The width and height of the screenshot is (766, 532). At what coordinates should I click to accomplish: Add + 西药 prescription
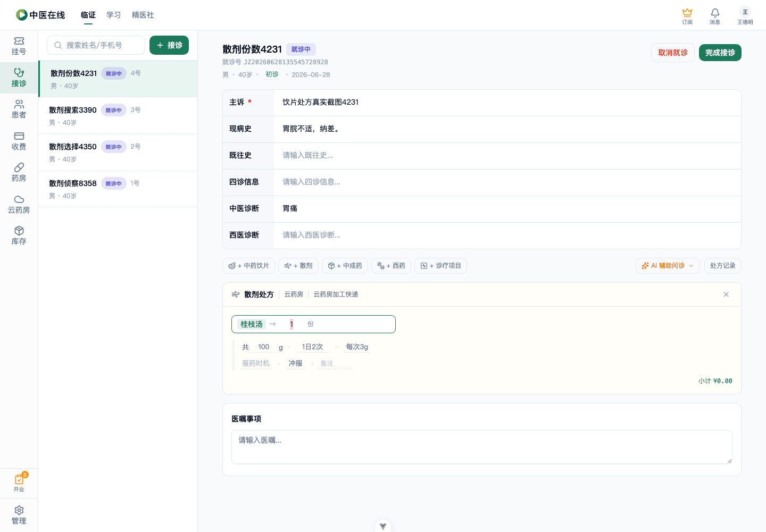tap(391, 266)
